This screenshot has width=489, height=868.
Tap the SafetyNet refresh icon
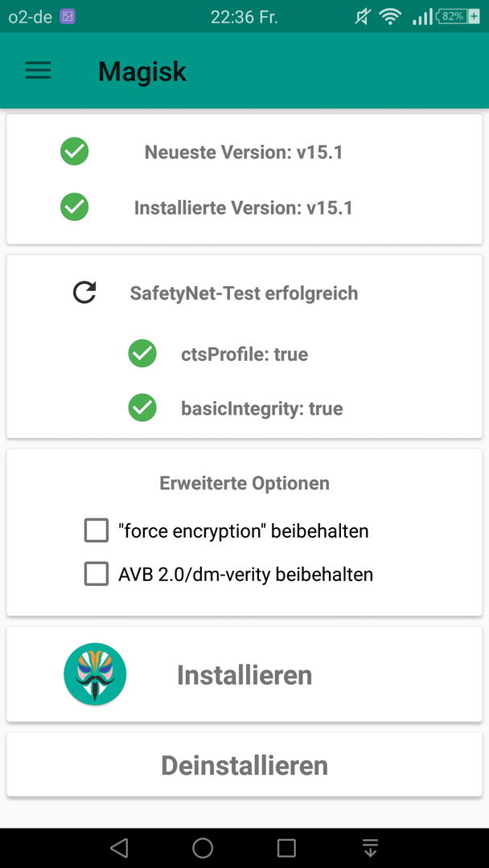click(84, 293)
